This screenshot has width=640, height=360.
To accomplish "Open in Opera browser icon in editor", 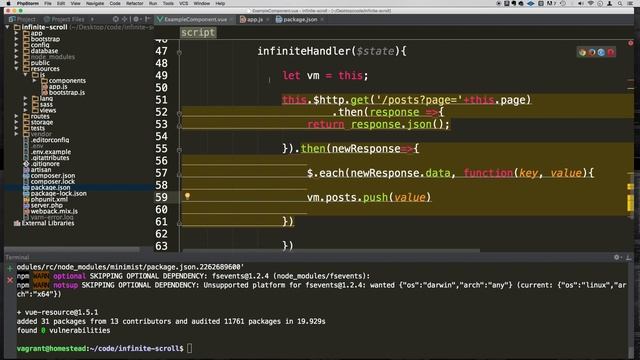I will pyautogui.click(x=611, y=52).
